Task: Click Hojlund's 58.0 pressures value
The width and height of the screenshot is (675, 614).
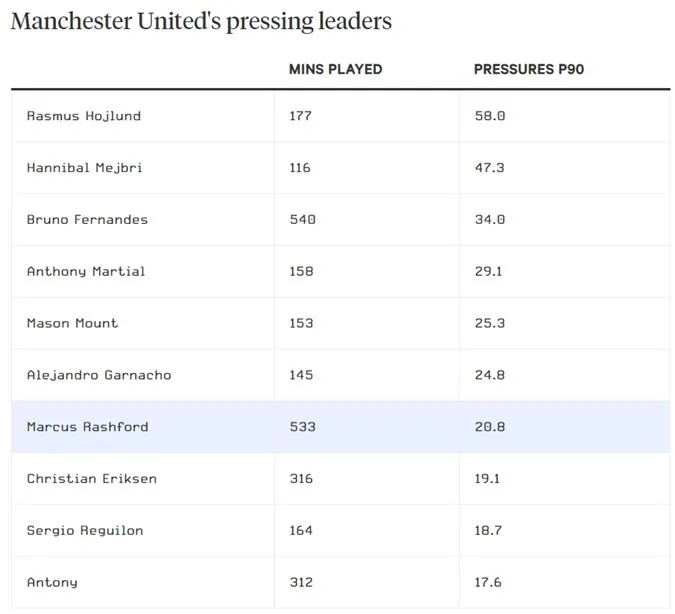Action: tap(490, 116)
